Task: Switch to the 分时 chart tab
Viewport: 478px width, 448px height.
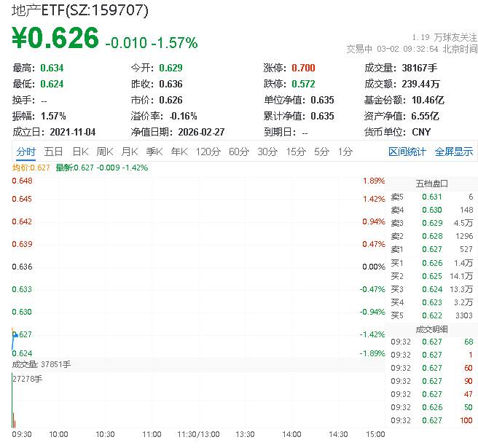Action: click(26, 152)
